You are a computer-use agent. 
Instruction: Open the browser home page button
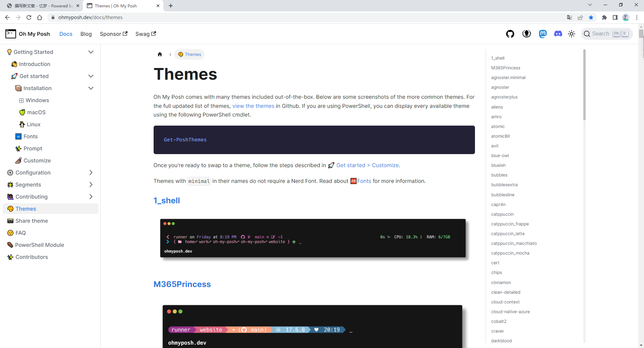40,17
